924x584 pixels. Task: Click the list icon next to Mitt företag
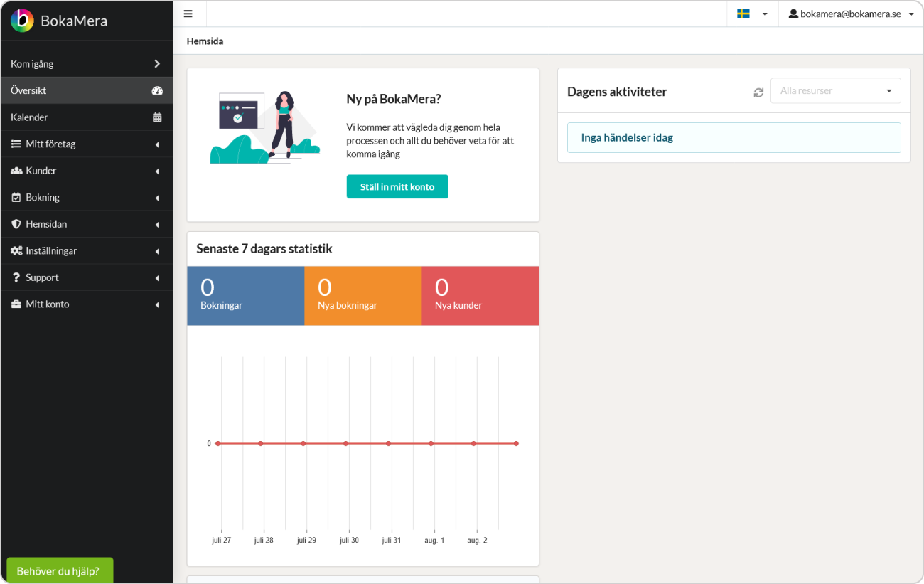click(x=14, y=144)
